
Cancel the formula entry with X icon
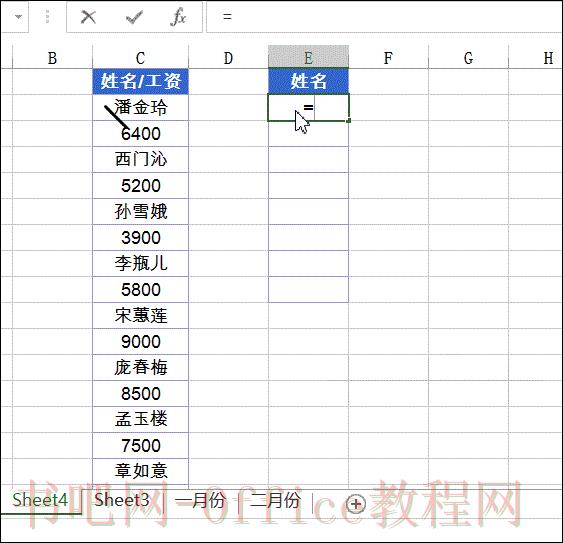pyautogui.click(x=88, y=17)
